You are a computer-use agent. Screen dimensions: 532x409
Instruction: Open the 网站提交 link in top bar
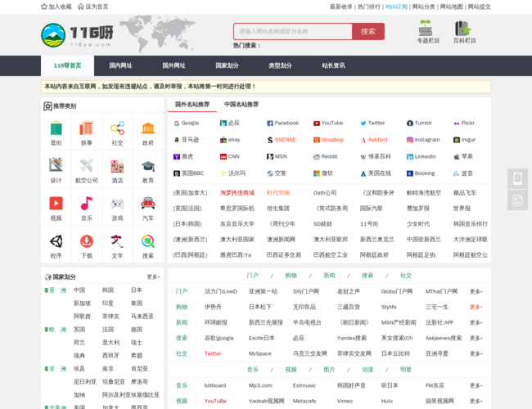pyautogui.click(x=479, y=7)
